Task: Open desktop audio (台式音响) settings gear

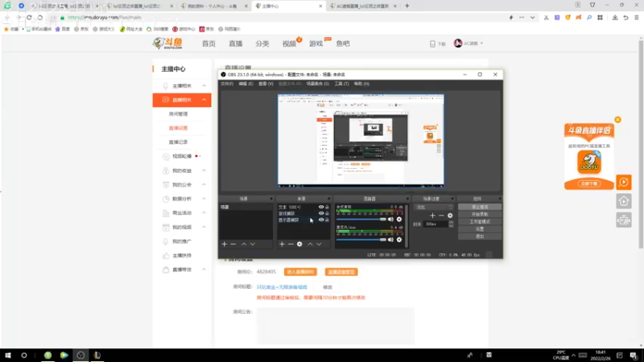Action: 398,219
